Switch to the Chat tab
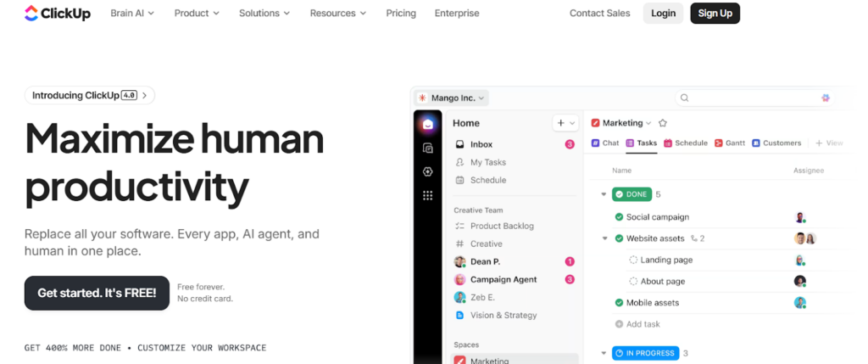868x364 pixels. tap(605, 143)
